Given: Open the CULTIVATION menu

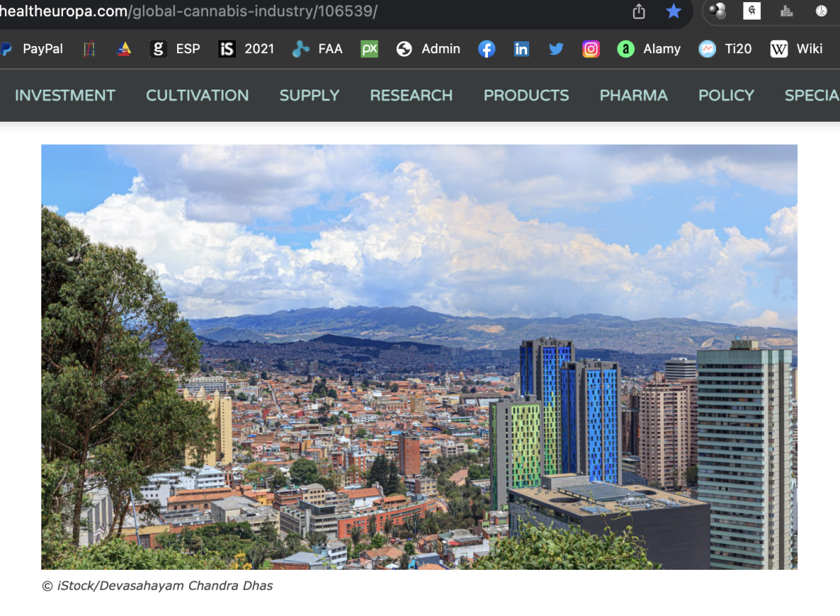Looking at the screenshot, I should click(197, 95).
